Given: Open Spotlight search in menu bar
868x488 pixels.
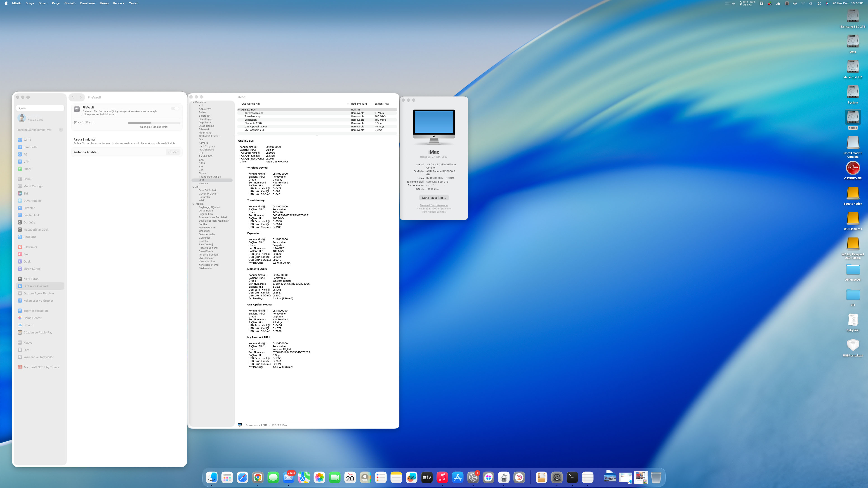Looking at the screenshot, I should coord(811,3).
